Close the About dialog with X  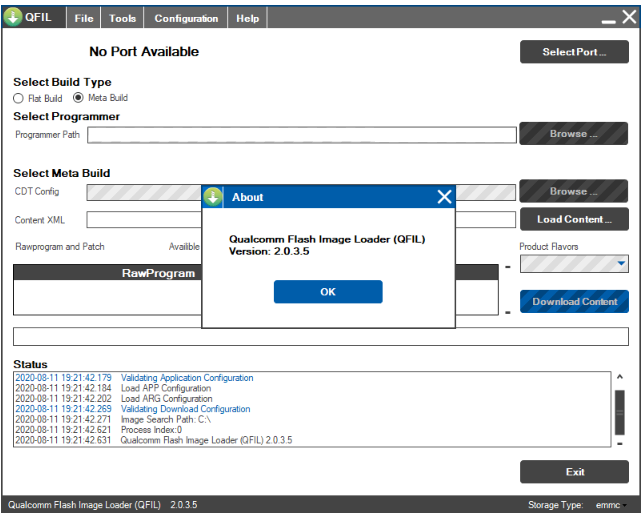point(444,197)
